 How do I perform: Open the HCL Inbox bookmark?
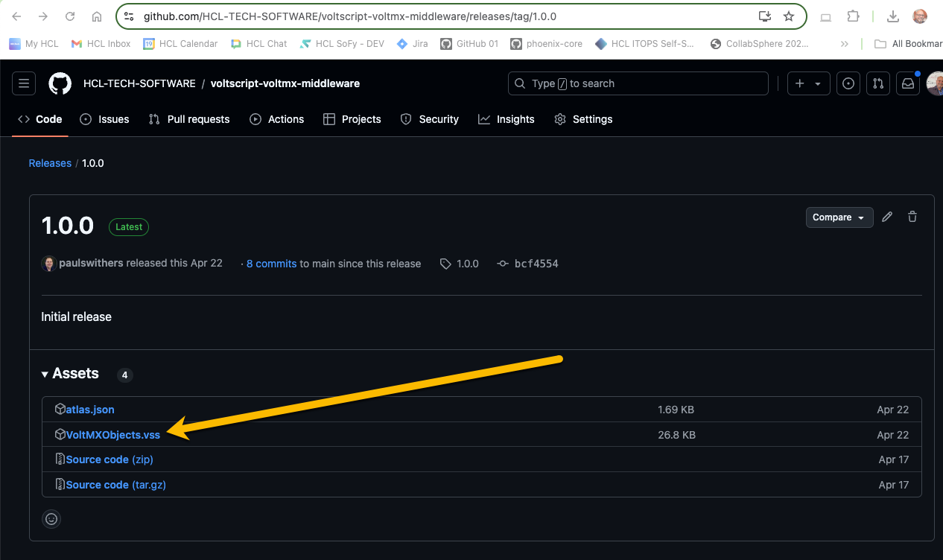point(101,44)
